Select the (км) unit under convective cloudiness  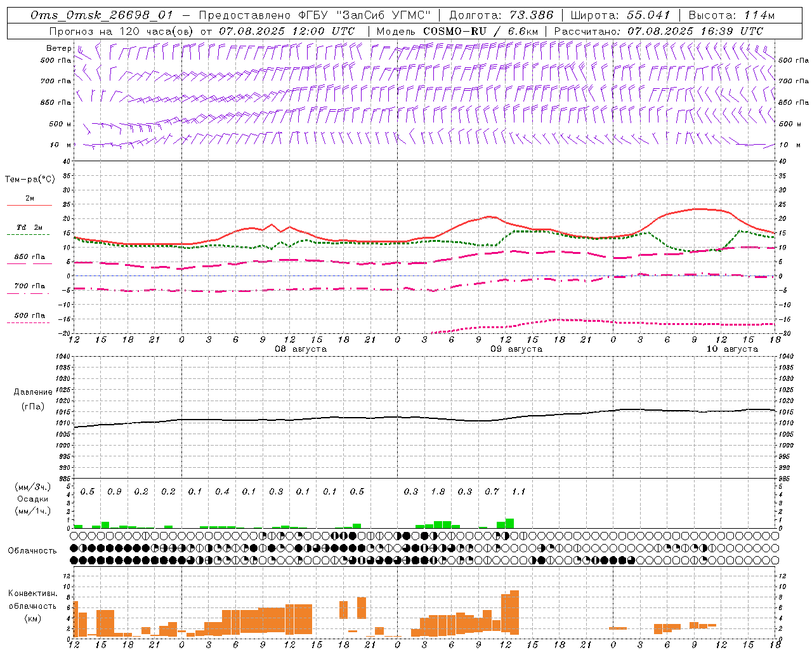pyautogui.click(x=33, y=618)
